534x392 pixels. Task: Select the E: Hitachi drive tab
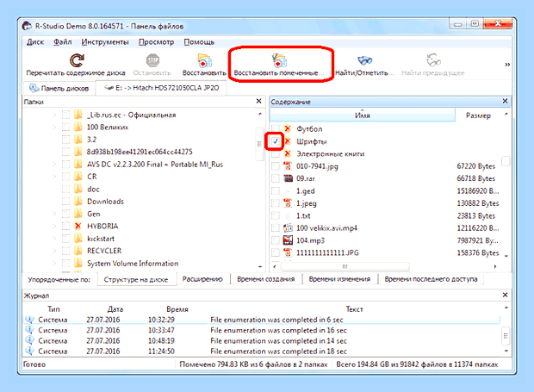161,88
